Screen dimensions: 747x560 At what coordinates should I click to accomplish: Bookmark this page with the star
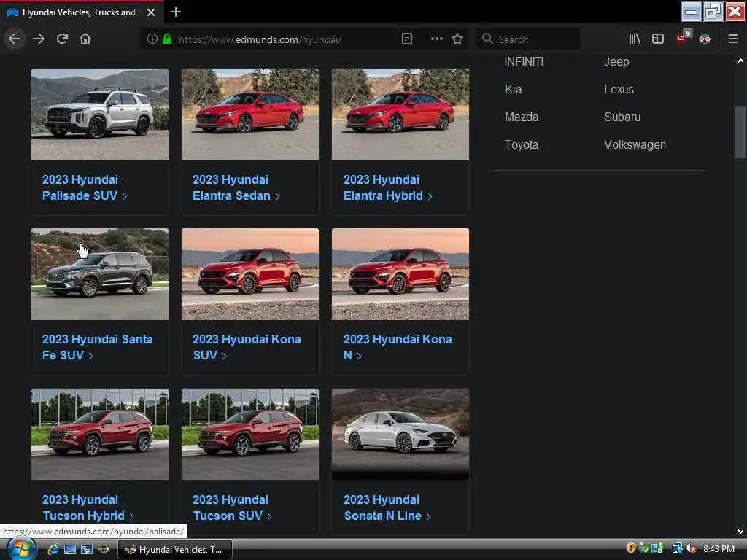point(457,39)
